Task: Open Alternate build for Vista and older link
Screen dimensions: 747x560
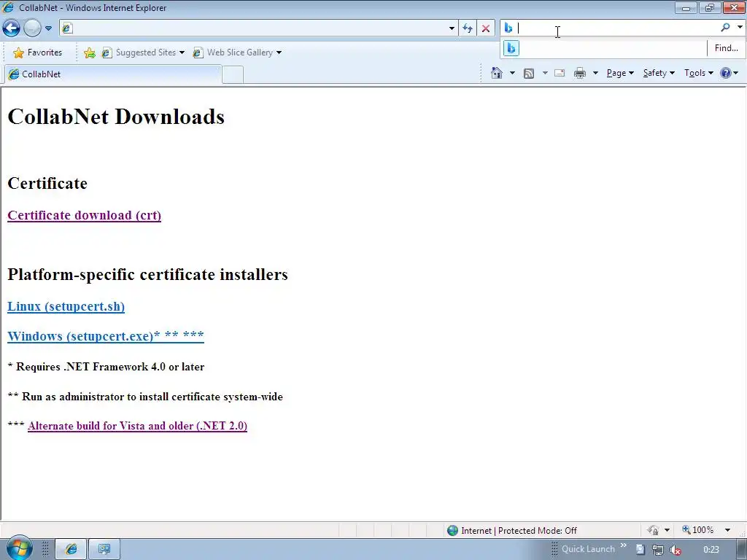Action: [137, 426]
